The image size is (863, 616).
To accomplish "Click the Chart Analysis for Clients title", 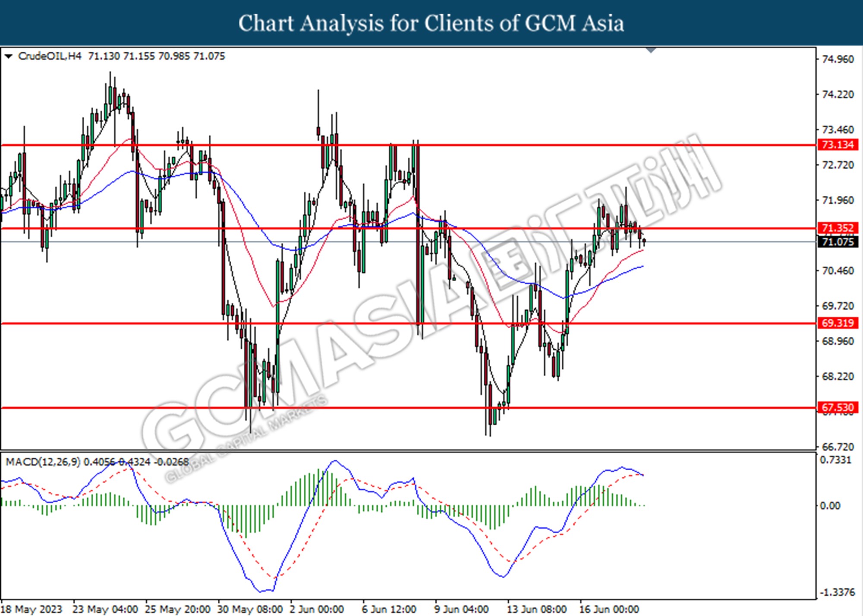I will pyautogui.click(x=431, y=23).
